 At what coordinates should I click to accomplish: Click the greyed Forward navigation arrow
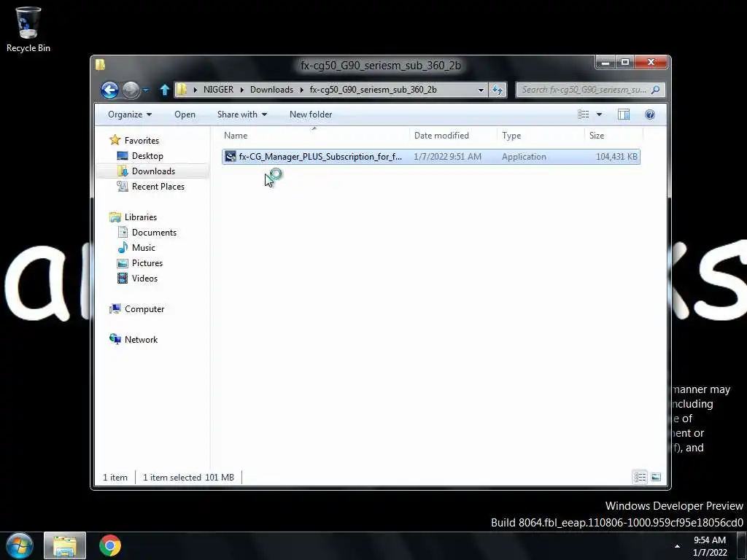131,90
